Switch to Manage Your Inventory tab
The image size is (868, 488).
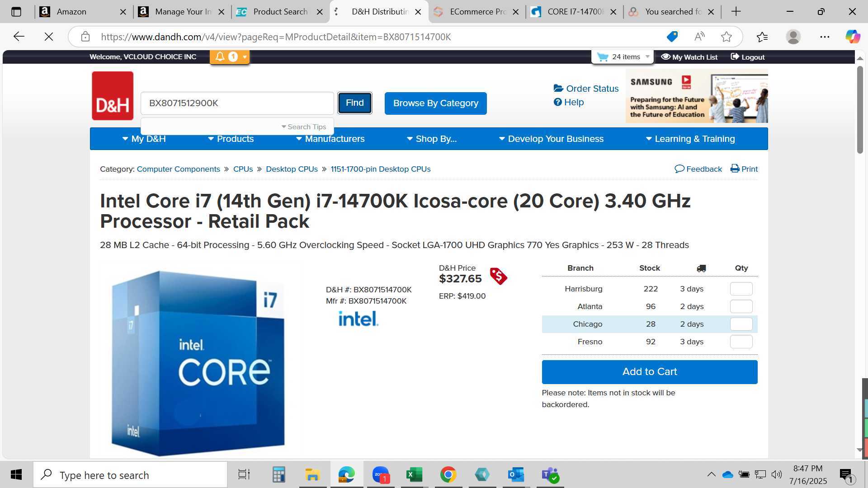pos(182,12)
